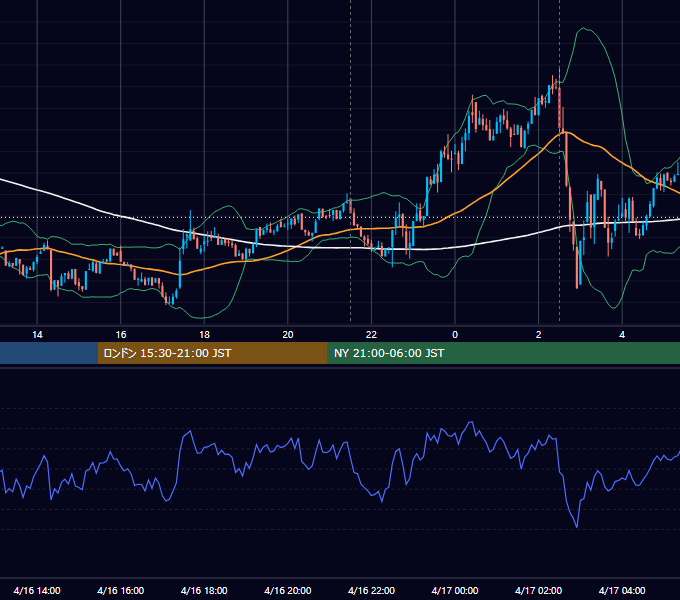Click the blue session bar before London
This screenshot has width=680, height=600.
(x=49, y=353)
